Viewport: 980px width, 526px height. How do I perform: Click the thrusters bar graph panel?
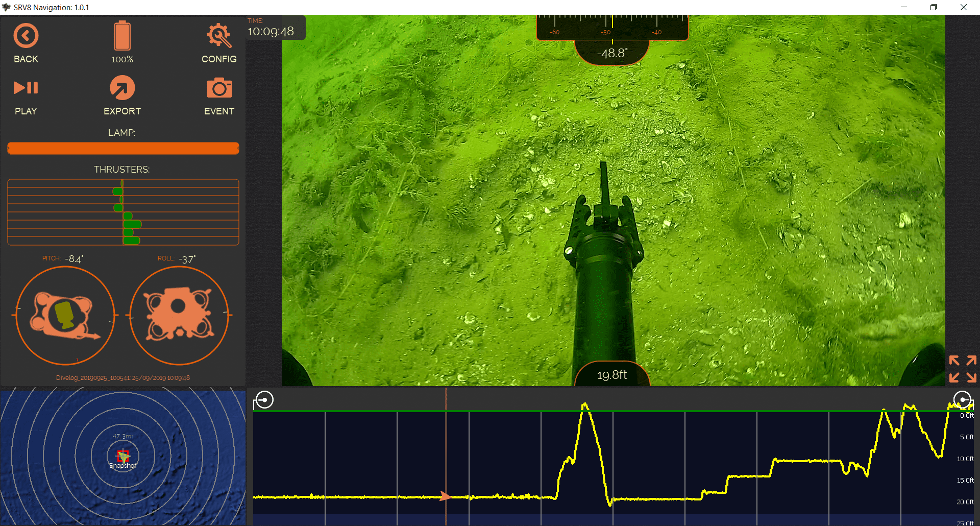pyautogui.click(x=123, y=212)
